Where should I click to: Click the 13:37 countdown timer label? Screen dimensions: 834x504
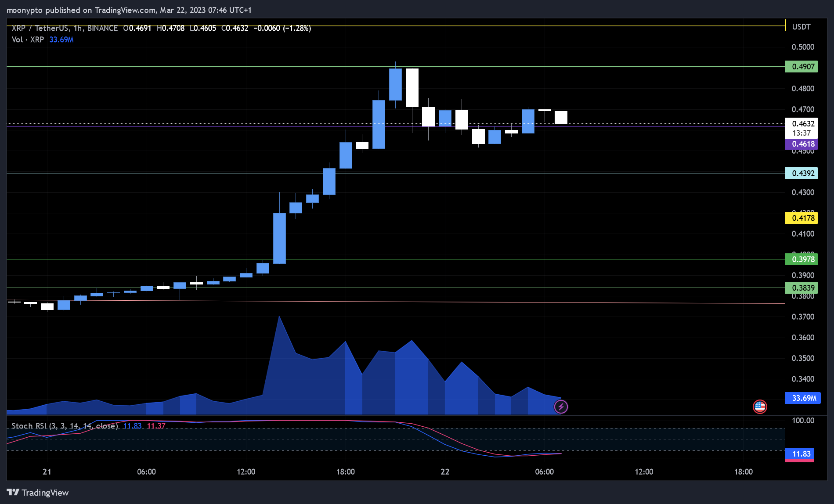tap(802, 133)
